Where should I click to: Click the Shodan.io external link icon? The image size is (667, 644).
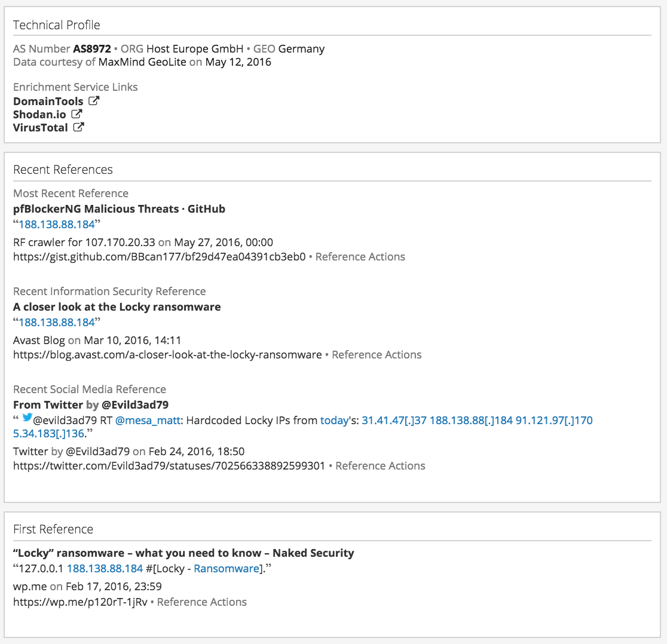click(77, 114)
